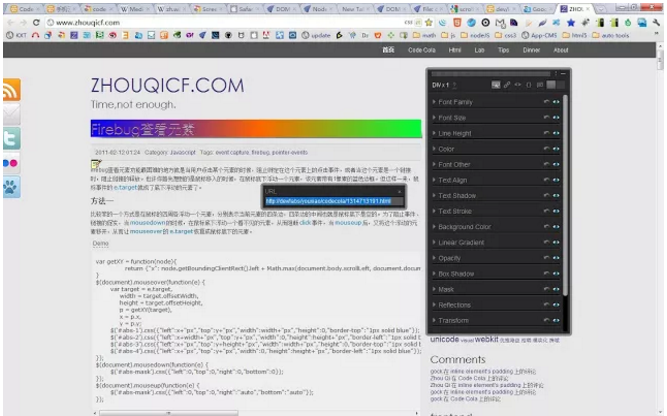Image resolution: width=667 pixels, height=416 pixels.
Task: Click the browser reload button
Action: (36, 22)
